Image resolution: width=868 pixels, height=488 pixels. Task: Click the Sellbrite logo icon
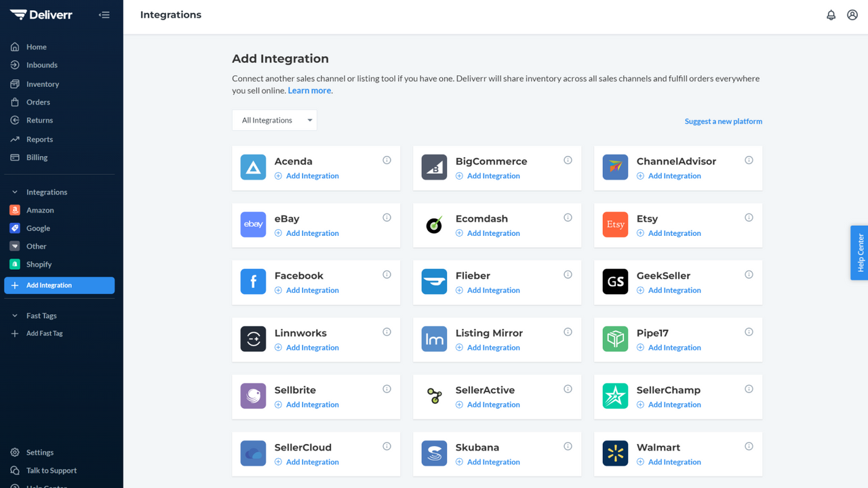pos(253,396)
